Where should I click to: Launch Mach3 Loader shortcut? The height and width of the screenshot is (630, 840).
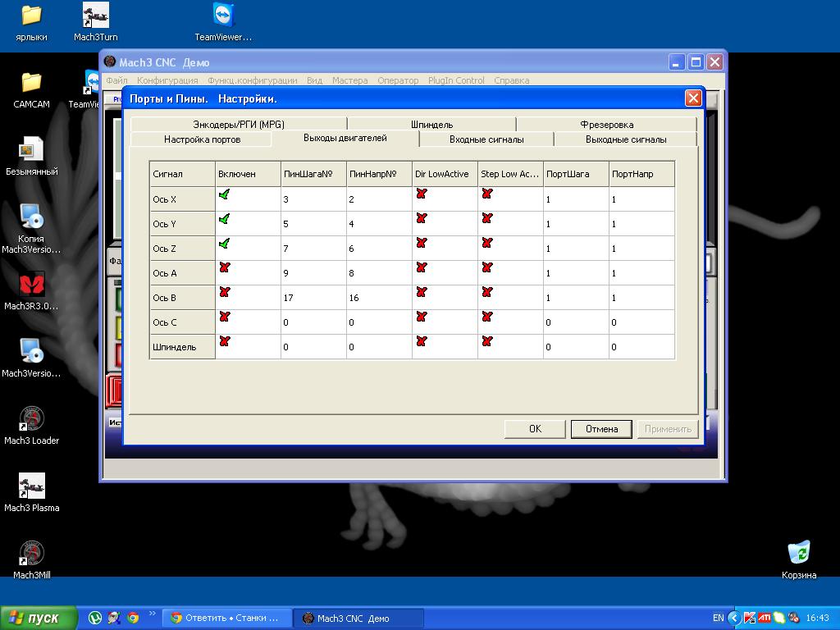click(31, 427)
